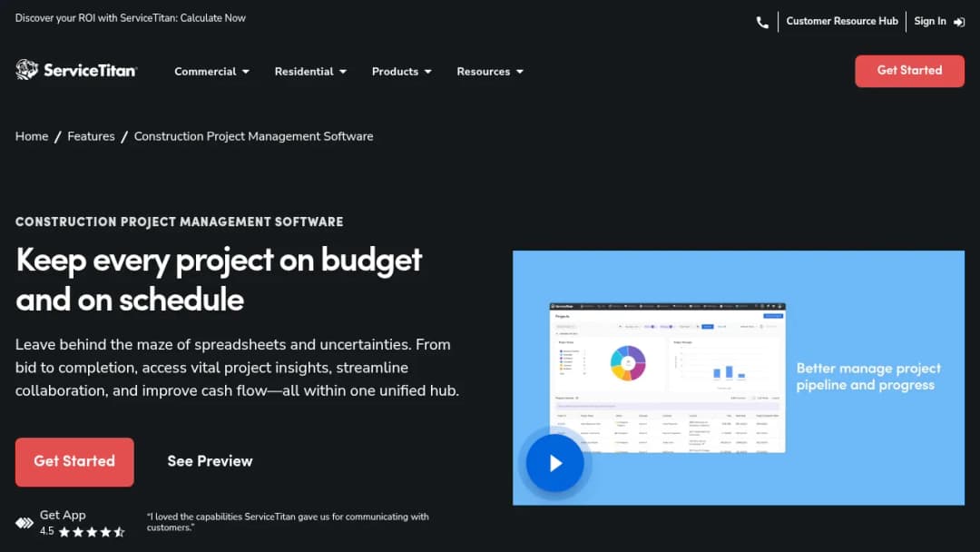Click the Get App logo icon
The height and width of the screenshot is (552, 980).
24,523
